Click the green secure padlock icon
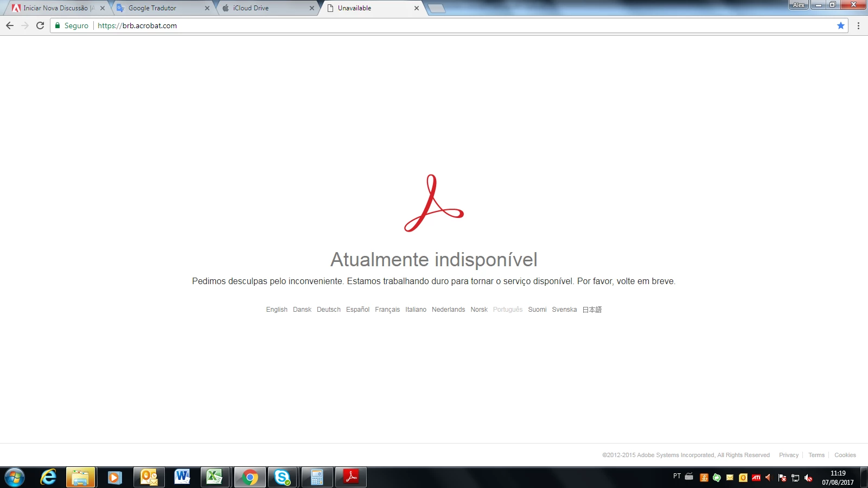Screen dimensions: 868x488 58,25
